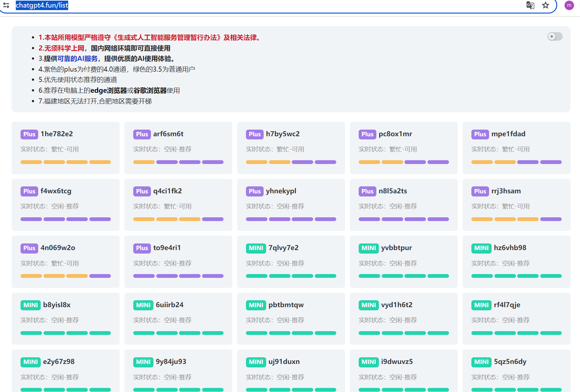This screenshot has height=392, width=580.
Task: Open the Plus channel to9e4ri1
Action: [178, 262]
